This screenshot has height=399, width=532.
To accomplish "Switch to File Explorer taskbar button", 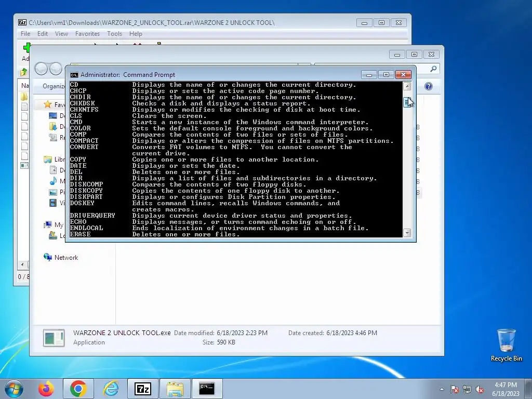I will (x=175, y=389).
